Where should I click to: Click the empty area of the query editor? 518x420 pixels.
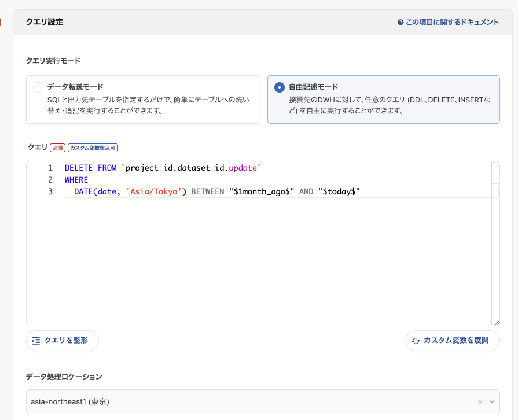[260, 260]
